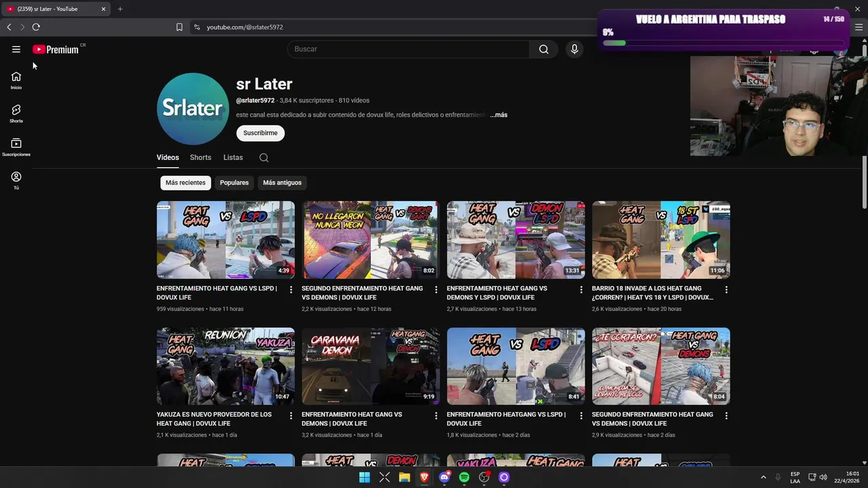Open options for 9:19 DEMONS video

tap(436, 415)
